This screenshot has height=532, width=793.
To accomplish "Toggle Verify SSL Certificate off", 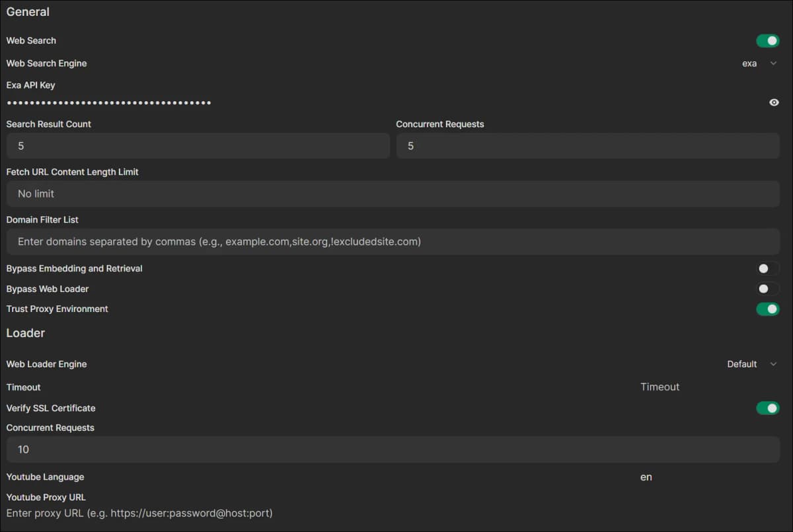I will tap(768, 408).
